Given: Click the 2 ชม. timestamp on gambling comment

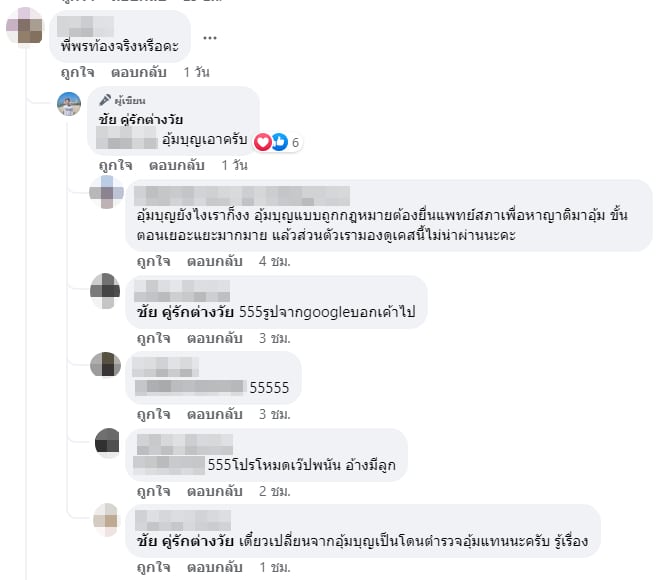Looking at the screenshot, I should [275, 491].
